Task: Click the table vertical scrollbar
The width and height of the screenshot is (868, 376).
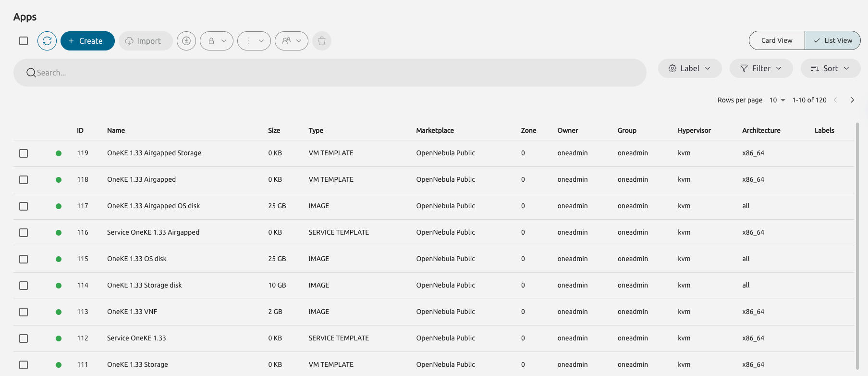Action: click(857, 245)
